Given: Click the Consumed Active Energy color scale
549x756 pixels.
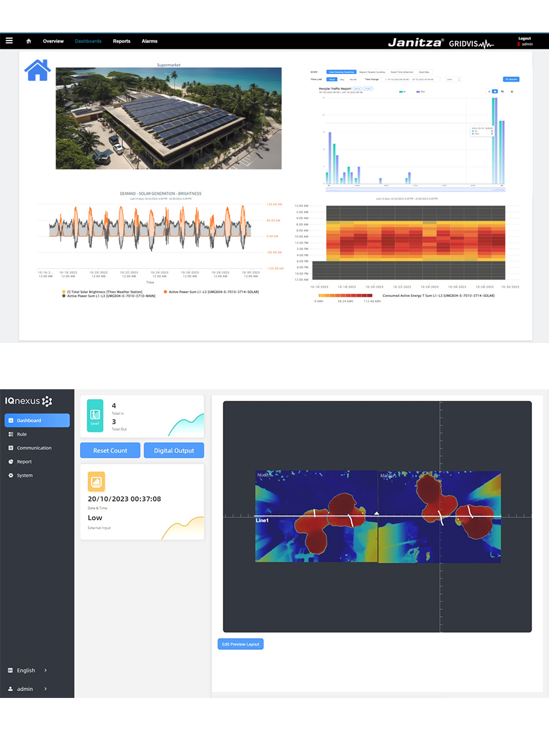Looking at the screenshot, I should click(x=345, y=295).
